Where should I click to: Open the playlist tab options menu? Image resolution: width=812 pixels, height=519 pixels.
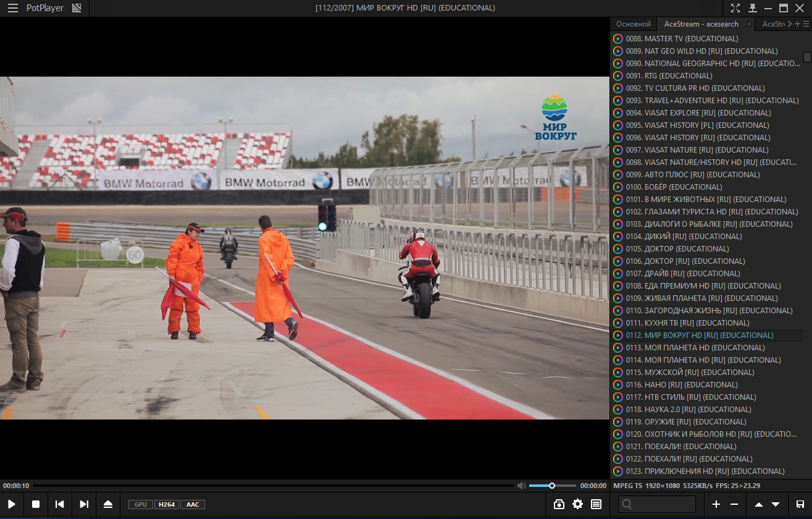pos(806,24)
